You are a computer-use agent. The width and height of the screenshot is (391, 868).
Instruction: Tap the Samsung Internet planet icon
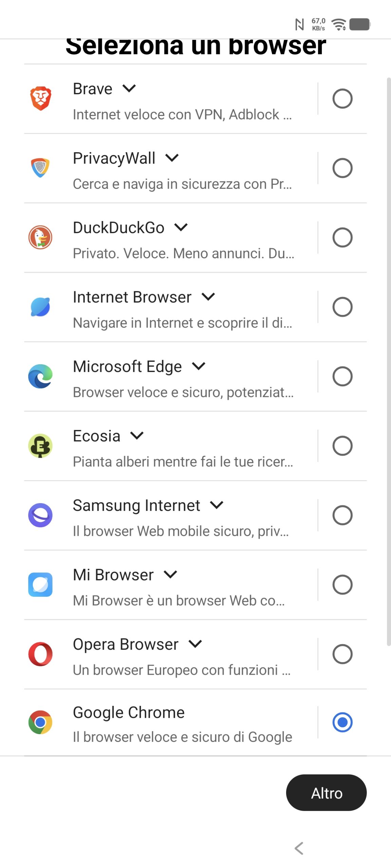pyautogui.click(x=40, y=515)
